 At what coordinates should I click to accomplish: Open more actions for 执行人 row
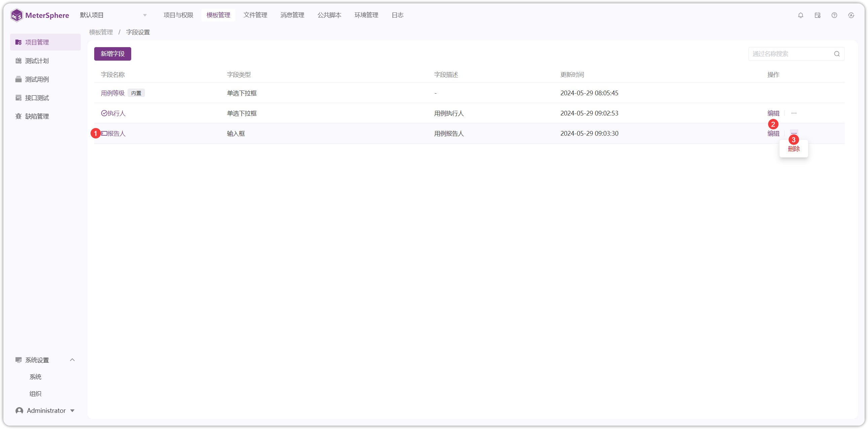coord(794,113)
